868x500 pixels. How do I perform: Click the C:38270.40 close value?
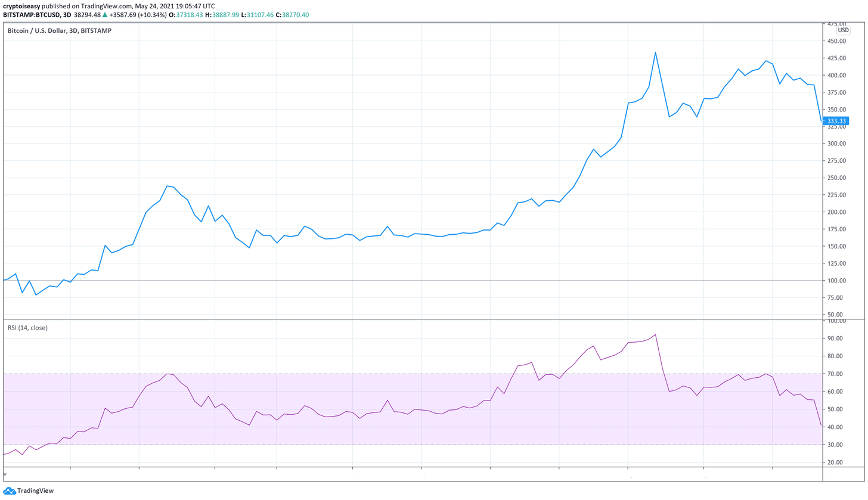293,14
